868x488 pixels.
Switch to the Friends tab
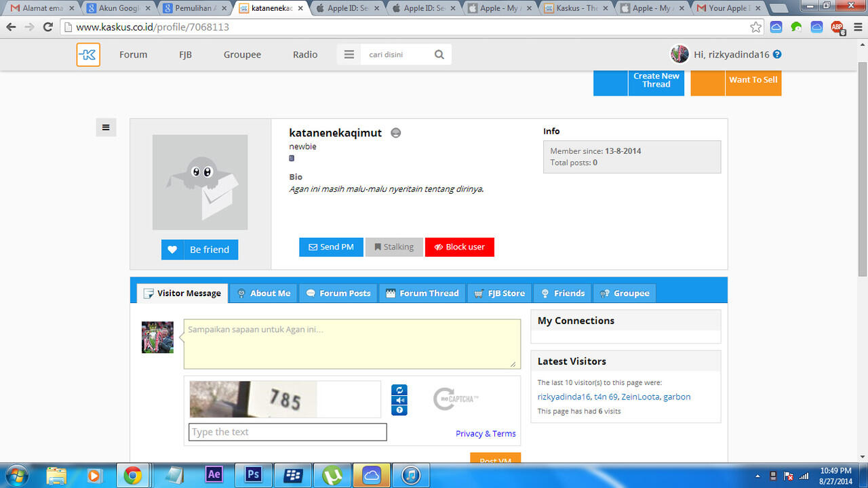tap(563, 293)
